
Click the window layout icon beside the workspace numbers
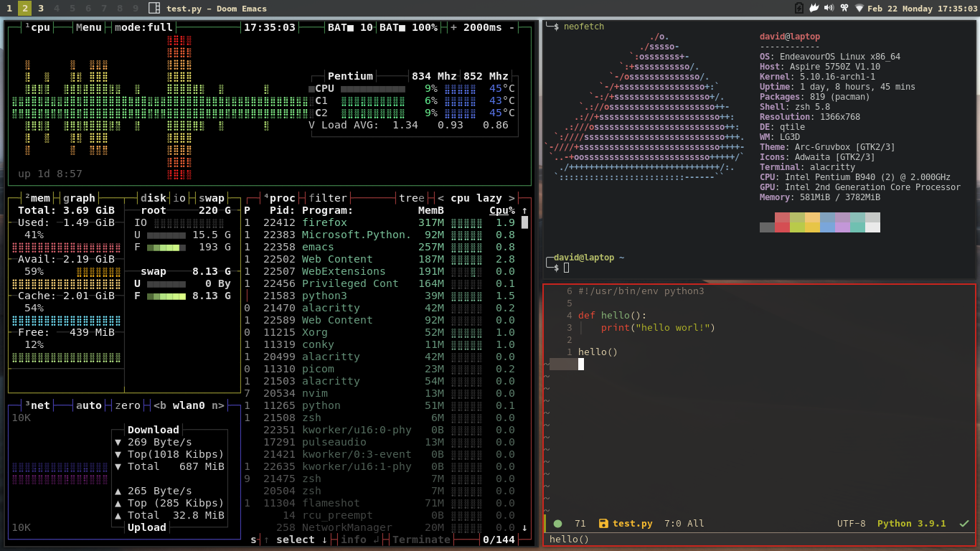tap(154, 8)
